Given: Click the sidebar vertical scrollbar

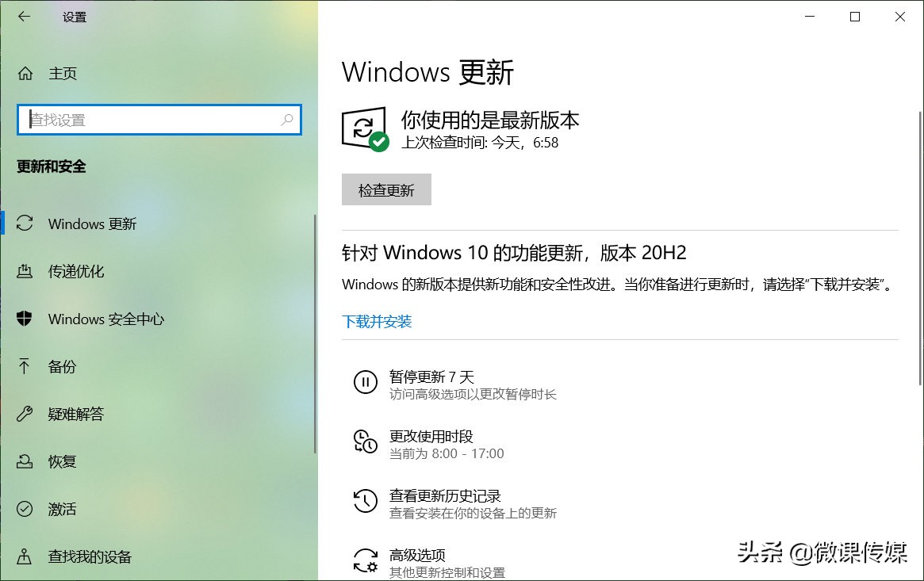Looking at the screenshot, I should [315, 334].
